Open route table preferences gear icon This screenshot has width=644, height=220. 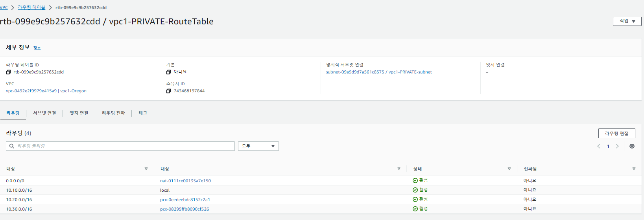tap(632, 146)
